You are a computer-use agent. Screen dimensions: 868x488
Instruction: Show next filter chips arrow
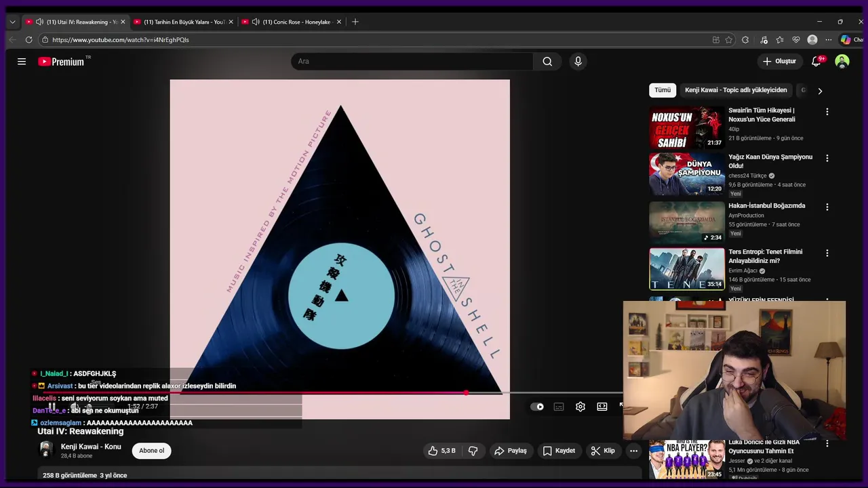820,91
